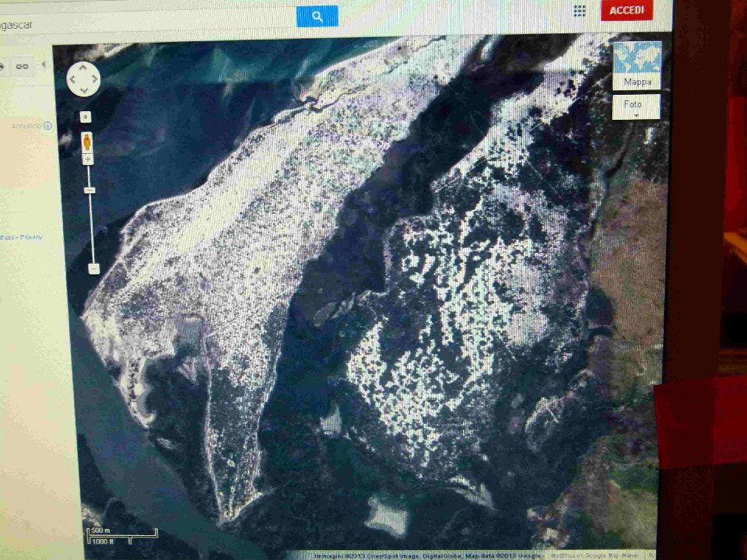Screen dimensions: 747x560
Task: Collapse the side panel with the arrow
Action: tap(44, 65)
